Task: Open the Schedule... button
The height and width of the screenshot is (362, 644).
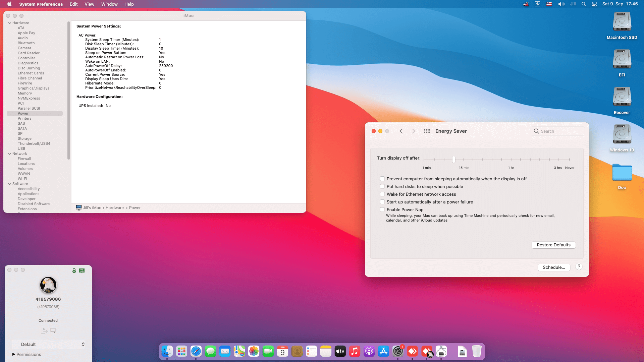Action: 554,267
